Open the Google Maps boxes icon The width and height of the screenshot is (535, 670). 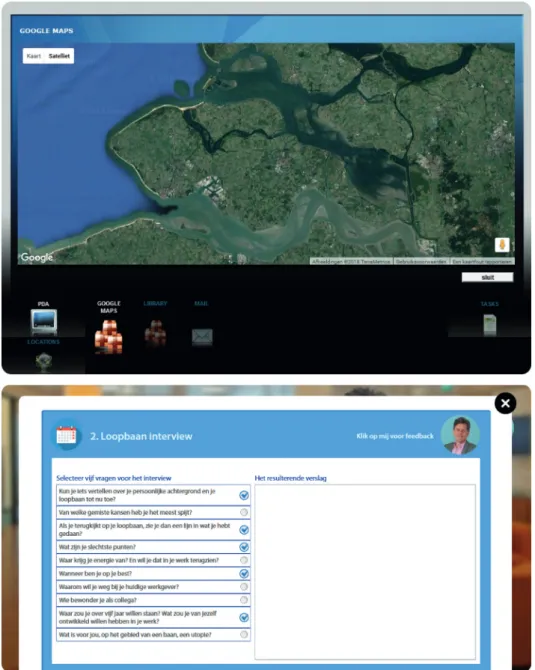[x=109, y=337]
